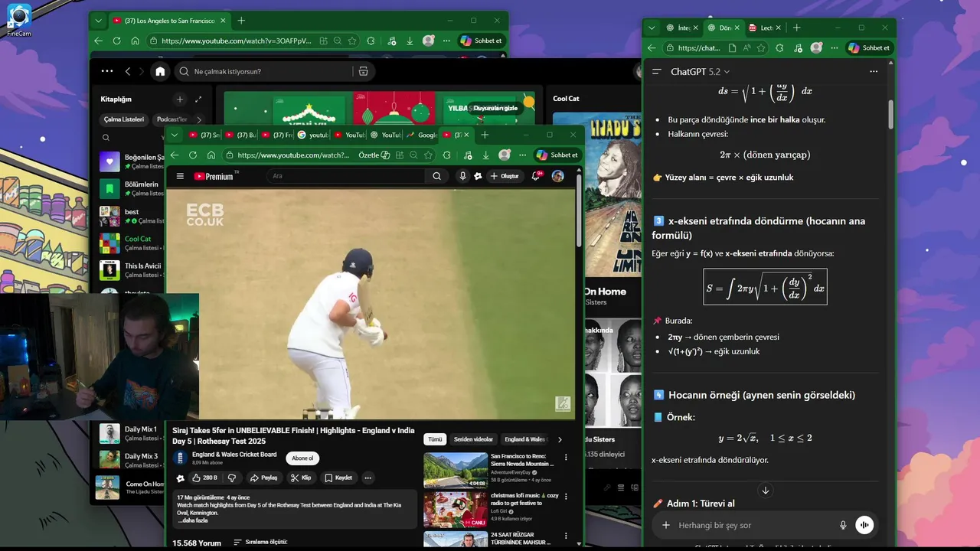This screenshot has height=551, width=980.
Task: Click Paylaş share button
Action: tap(263, 478)
